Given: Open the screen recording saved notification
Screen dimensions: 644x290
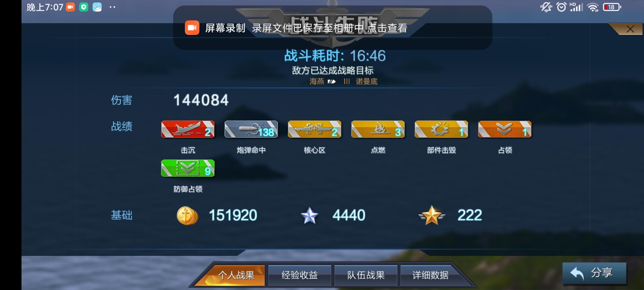Looking at the screenshot, I should tap(332, 28).
